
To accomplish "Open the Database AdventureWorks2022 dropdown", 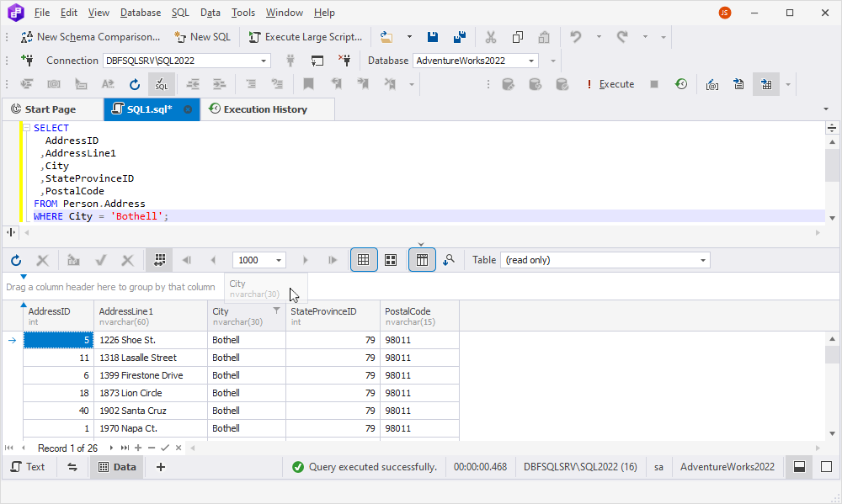I will (475, 61).
